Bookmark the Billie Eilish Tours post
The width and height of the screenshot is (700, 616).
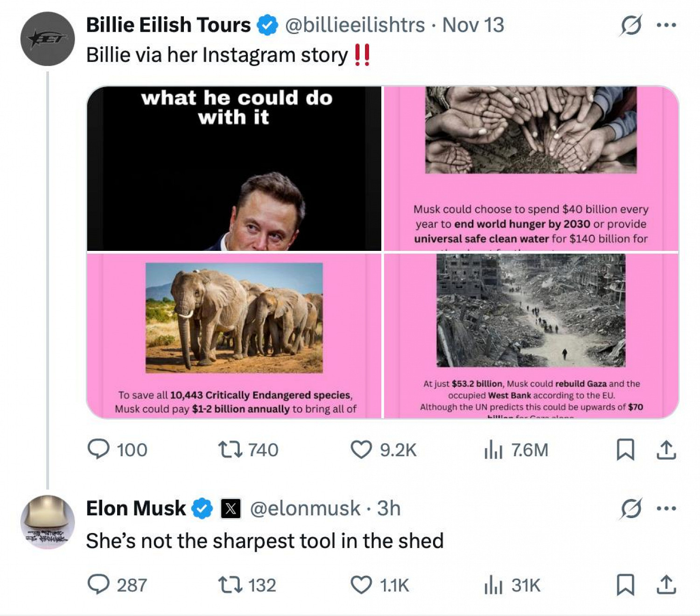point(625,450)
